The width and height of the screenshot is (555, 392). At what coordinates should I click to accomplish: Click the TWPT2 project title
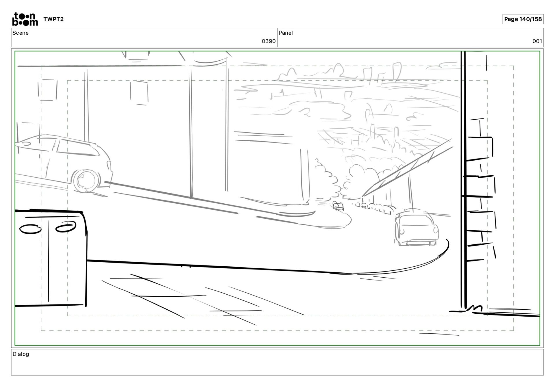click(x=53, y=19)
